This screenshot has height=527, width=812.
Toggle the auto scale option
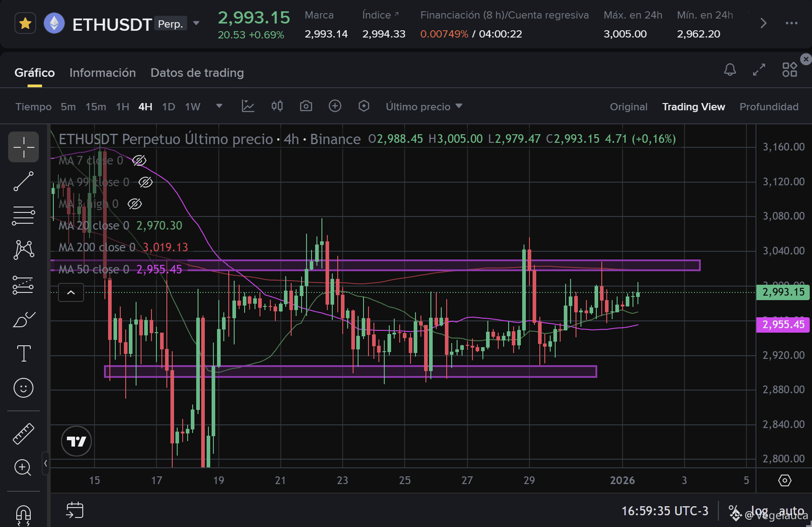(x=792, y=511)
